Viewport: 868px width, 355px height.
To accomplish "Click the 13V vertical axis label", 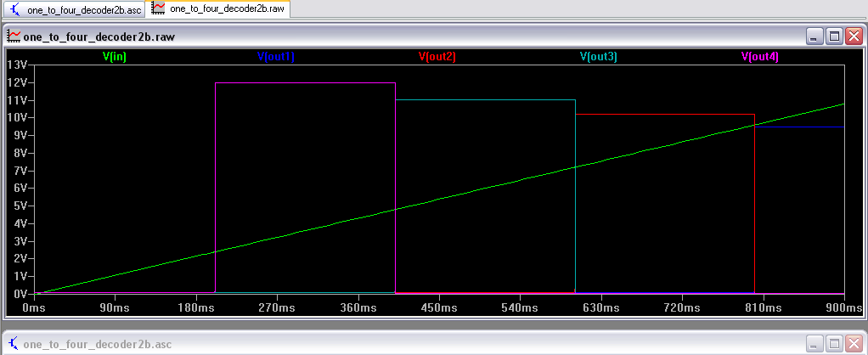I will (17, 65).
